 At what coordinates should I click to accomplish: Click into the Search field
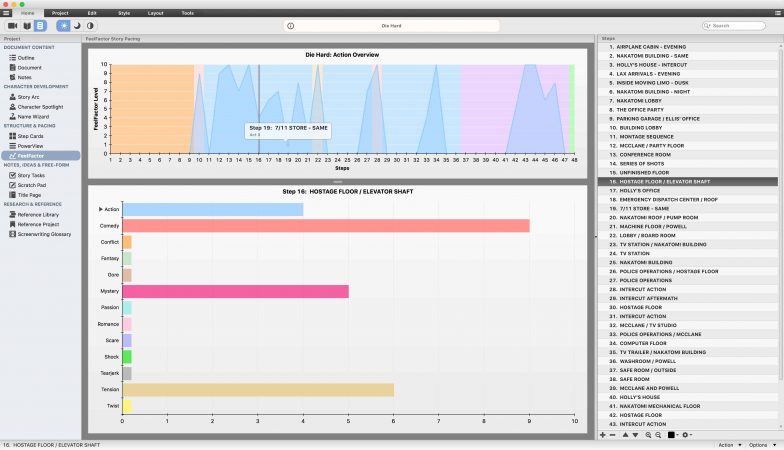pos(734,26)
